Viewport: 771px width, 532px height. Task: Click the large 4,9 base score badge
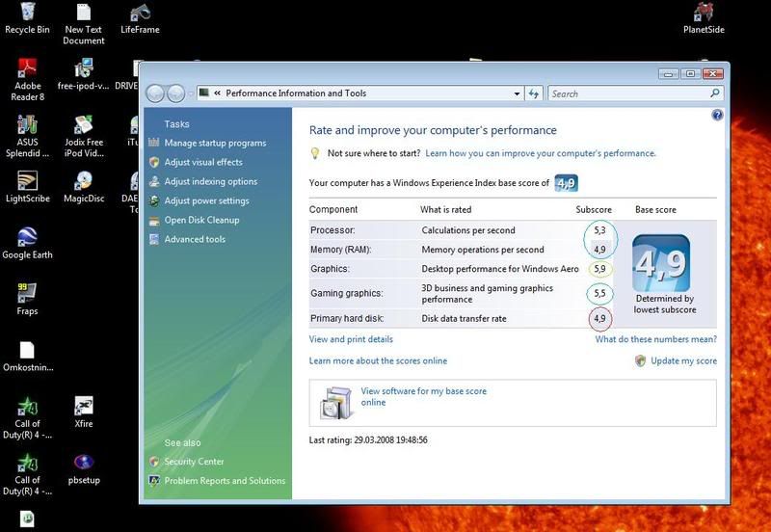[x=661, y=263]
